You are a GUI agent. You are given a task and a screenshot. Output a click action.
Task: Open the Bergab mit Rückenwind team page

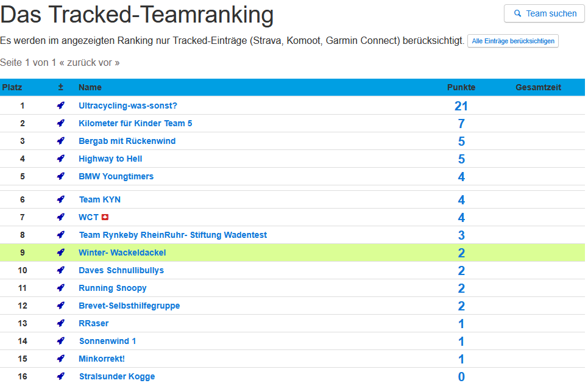pyautogui.click(x=127, y=141)
